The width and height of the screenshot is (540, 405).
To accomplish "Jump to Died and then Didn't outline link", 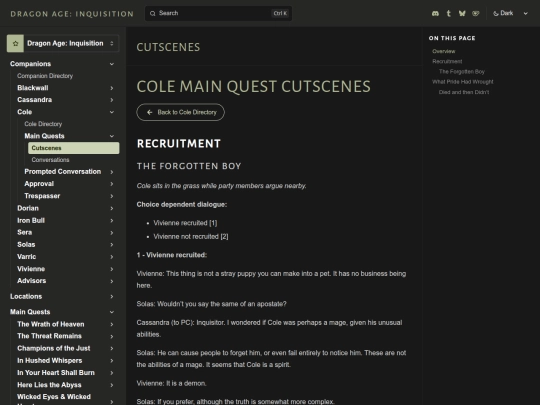I will (x=464, y=92).
